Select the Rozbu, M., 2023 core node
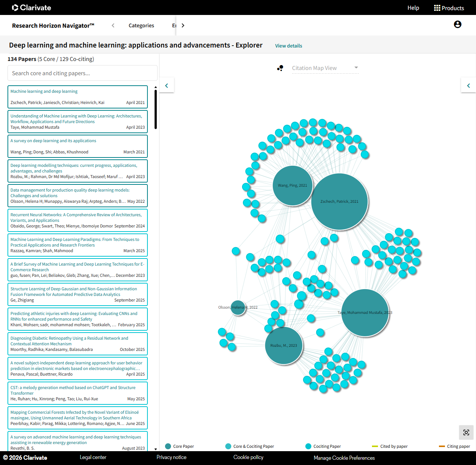The height and width of the screenshot is (465, 476). tap(284, 346)
